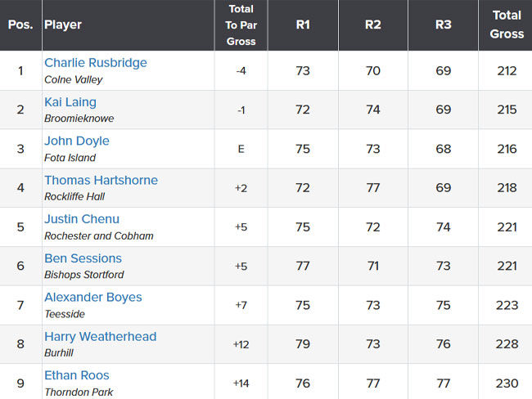532x399 pixels.
Task: Click the R1 column header
Action: pyautogui.click(x=303, y=25)
